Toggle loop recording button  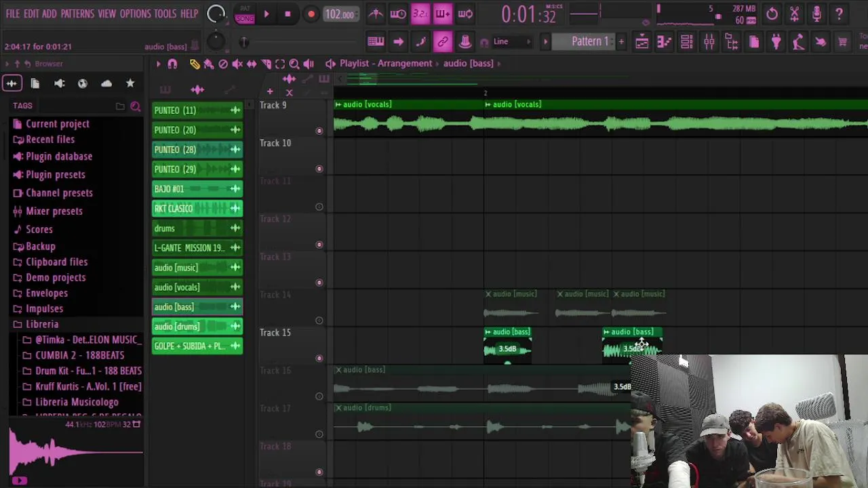coord(465,14)
